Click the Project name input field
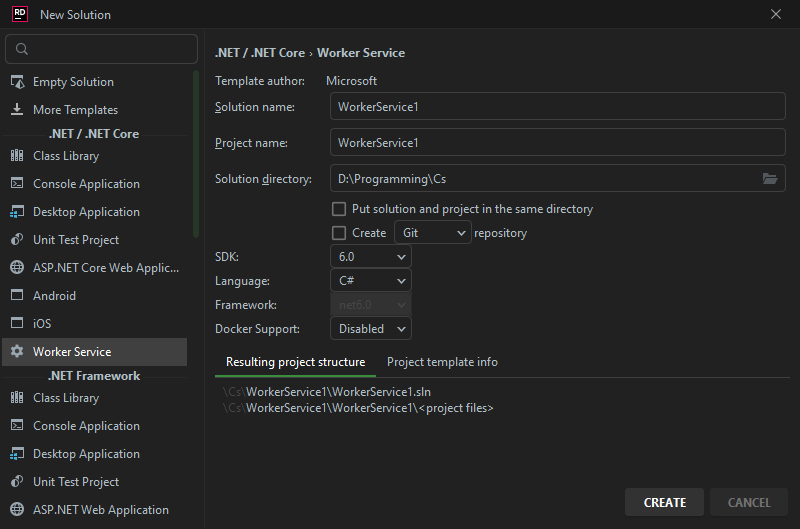 tap(558, 142)
